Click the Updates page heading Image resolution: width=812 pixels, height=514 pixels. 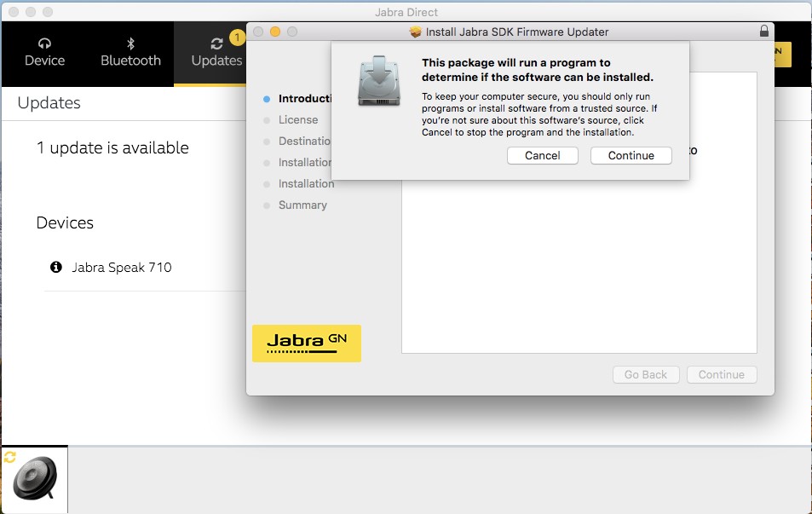click(x=49, y=102)
